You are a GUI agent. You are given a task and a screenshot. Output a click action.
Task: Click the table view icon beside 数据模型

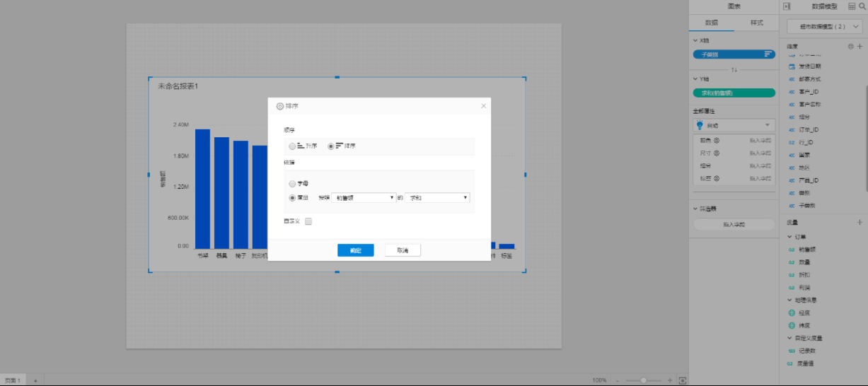pos(851,6)
